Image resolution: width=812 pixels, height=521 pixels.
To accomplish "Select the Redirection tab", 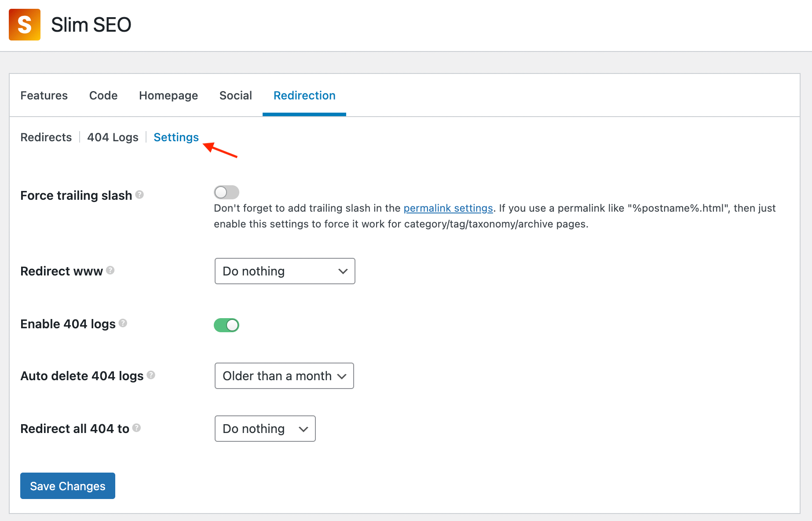I will point(304,95).
